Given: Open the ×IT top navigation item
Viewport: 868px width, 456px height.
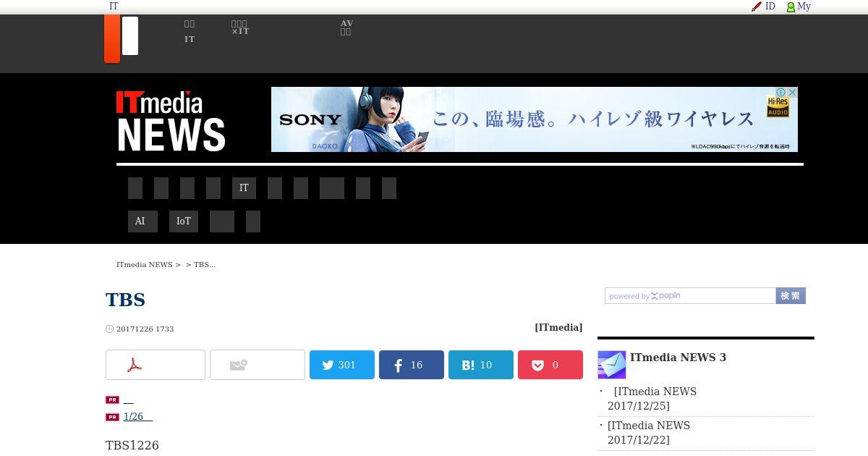Looking at the screenshot, I should 240,28.
